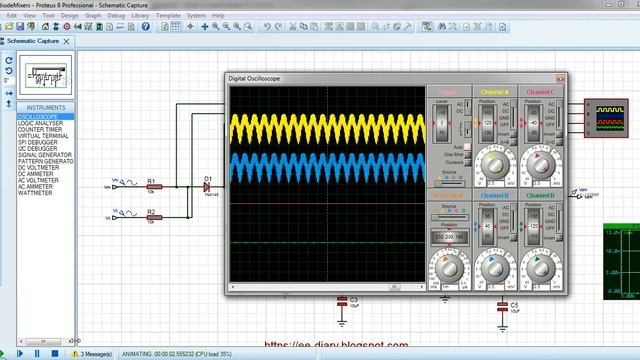Click the blue center-at-cursor cross icon
This screenshot has height=360, width=640.
point(204,27)
